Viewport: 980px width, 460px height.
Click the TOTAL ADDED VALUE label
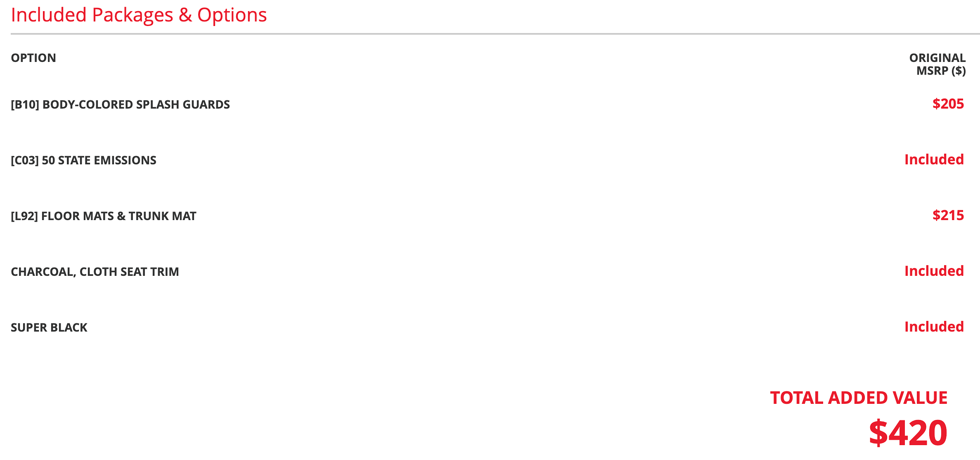[859, 398]
